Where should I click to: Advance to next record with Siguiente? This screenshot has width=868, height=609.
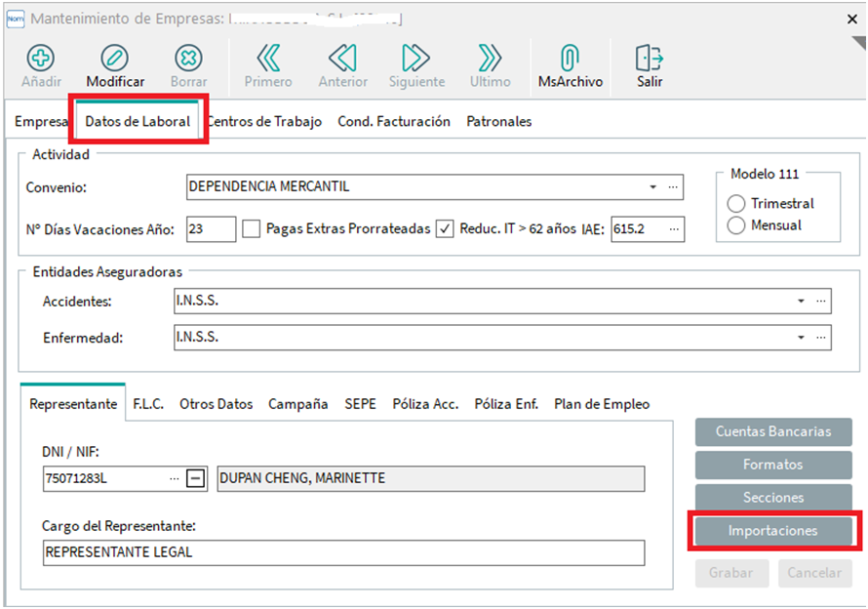[x=416, y=58]
